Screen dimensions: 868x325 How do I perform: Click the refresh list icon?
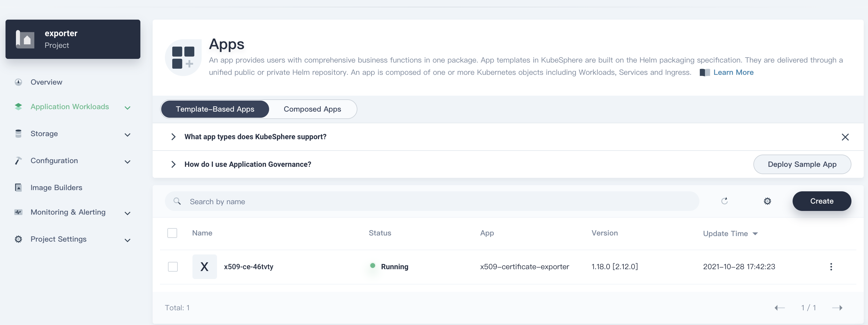(x=725, y=201)
